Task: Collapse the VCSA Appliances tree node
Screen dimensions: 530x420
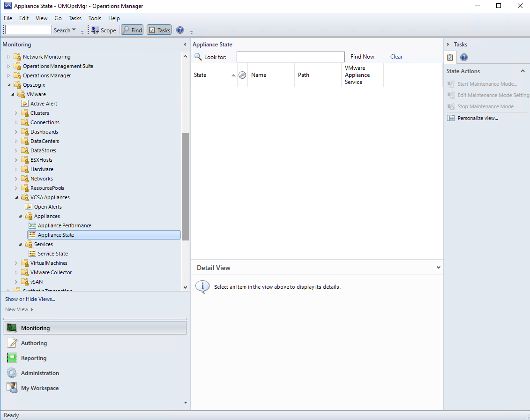Action: click(x=16, y=197)
